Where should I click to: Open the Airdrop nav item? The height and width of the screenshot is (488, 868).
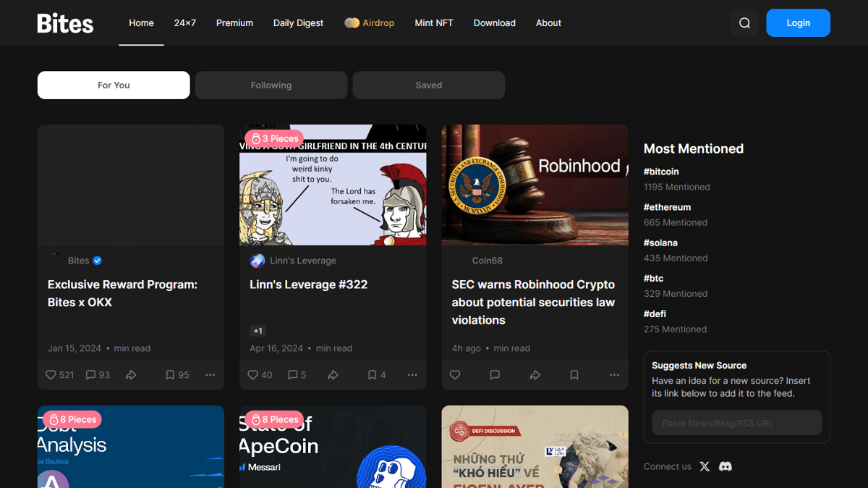(x=370, y=23)
